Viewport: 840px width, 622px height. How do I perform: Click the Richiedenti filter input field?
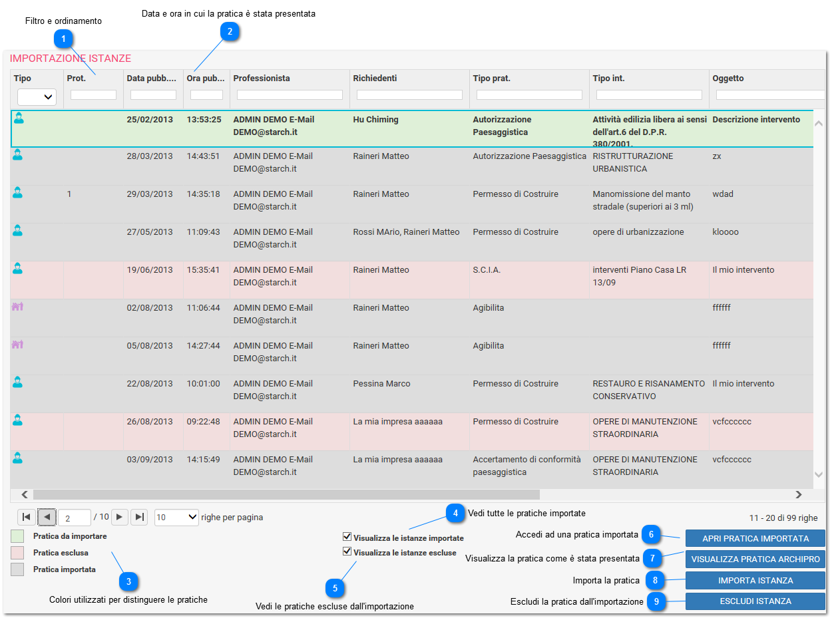coord(409,95)
